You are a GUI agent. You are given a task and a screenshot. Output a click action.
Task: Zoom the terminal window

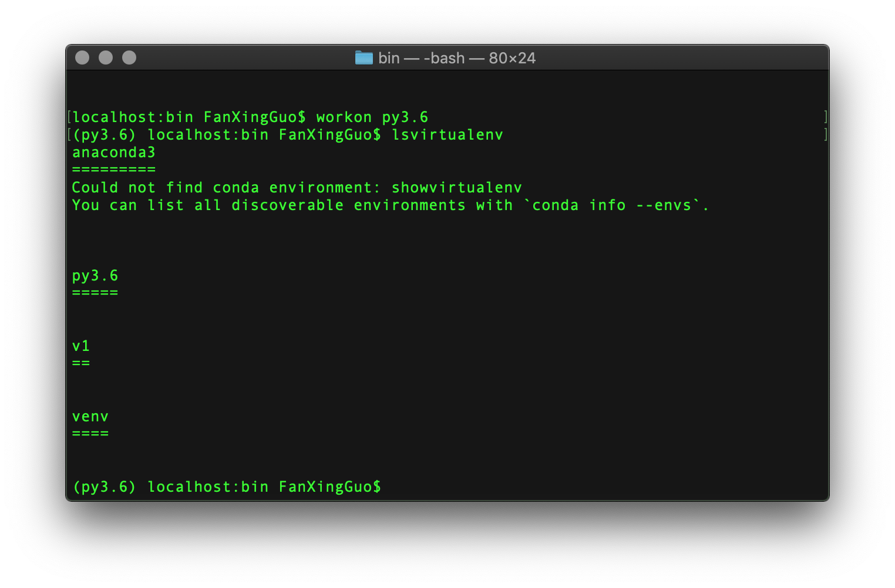point(129,58)
